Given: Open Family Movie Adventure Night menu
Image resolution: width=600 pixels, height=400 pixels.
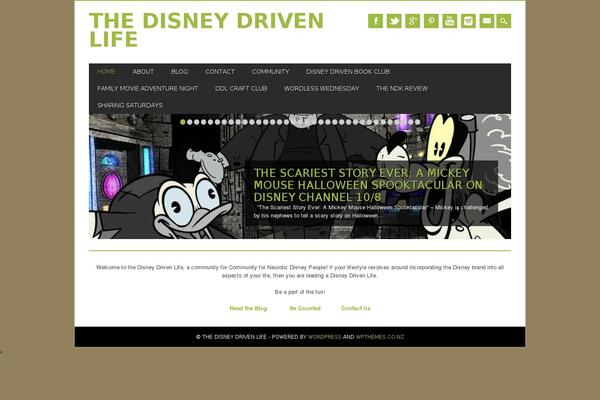Looking at the screenshot, I should coord(147,88).
